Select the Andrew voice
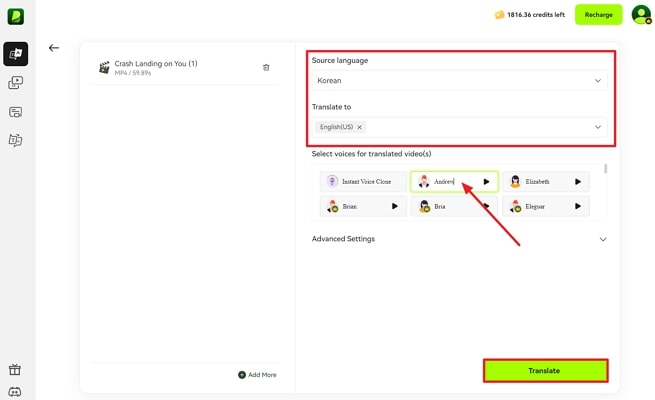The image size is (655, 400). coord(454,182)
